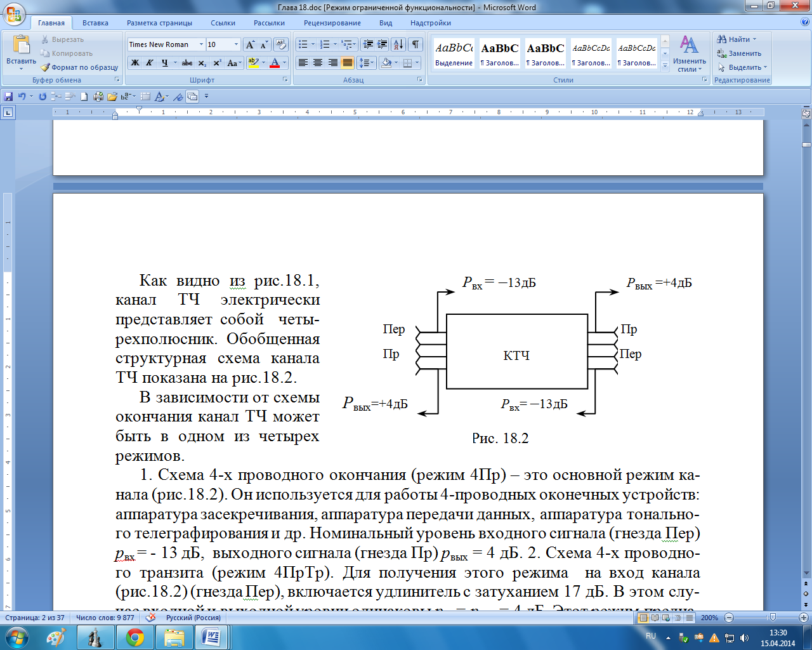Switch to the Вставка ribbon tab

pyautogui.click(x=95, y=23)
